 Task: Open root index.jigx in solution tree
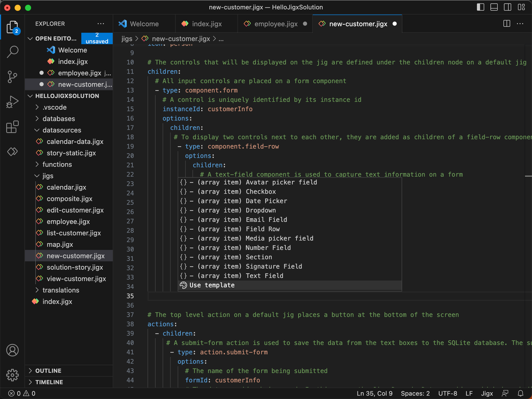tap(69, 302)
